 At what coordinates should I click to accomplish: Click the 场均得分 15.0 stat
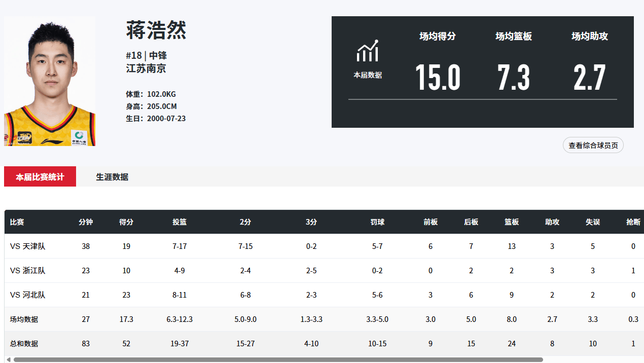(x=438, y=77)
